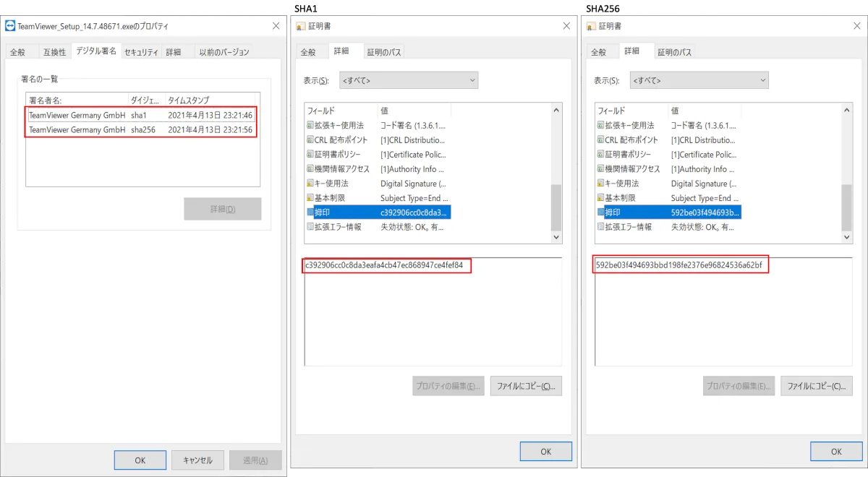Click value Subject Type=End in SHA1 window
This screenshot has height=477, width=868.
coord(414,198)
